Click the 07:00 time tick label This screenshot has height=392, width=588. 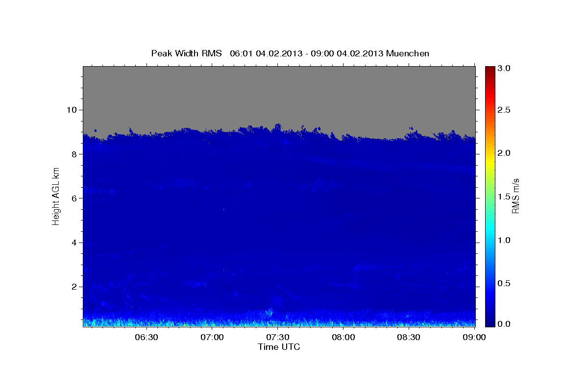[212, 337]
